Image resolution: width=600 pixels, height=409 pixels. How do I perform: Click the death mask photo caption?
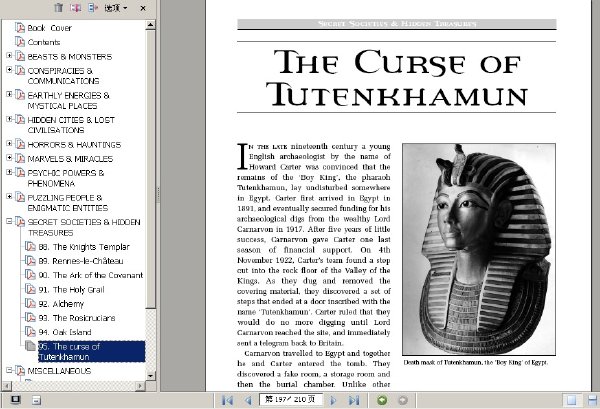point(476,362)
